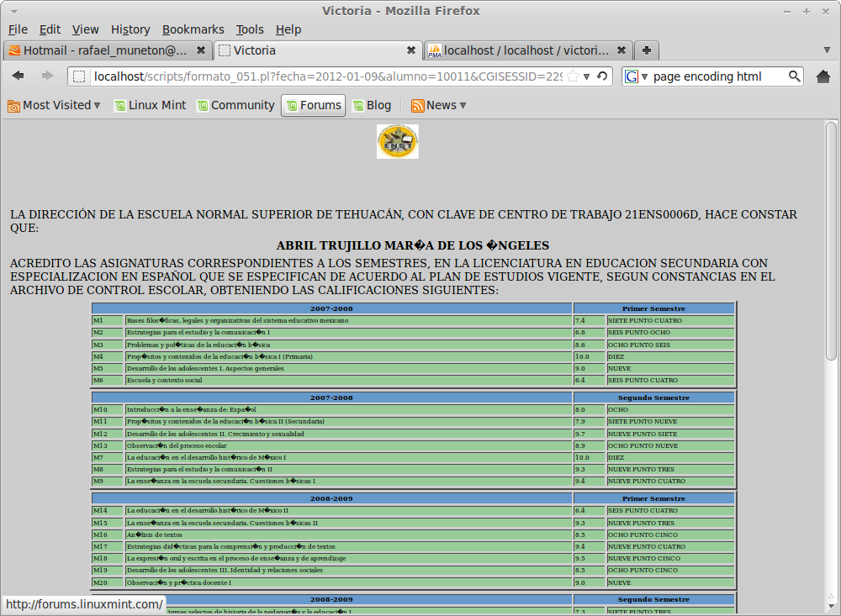Select the Victoria tab

coord(318,50)
